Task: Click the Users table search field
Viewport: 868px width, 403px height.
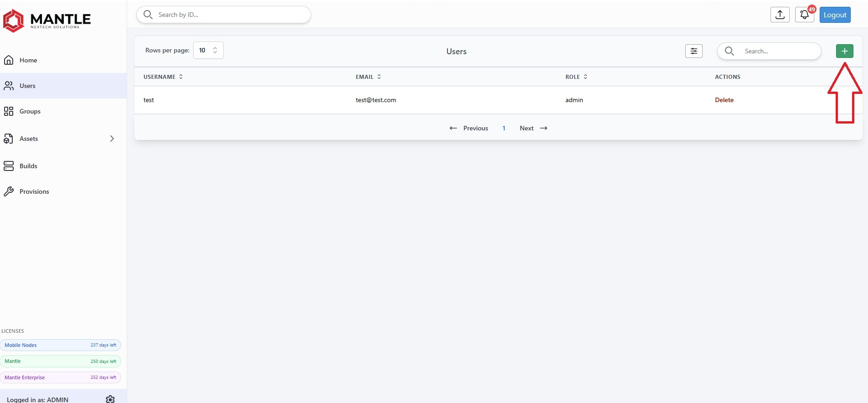Action: pos(769,51)
